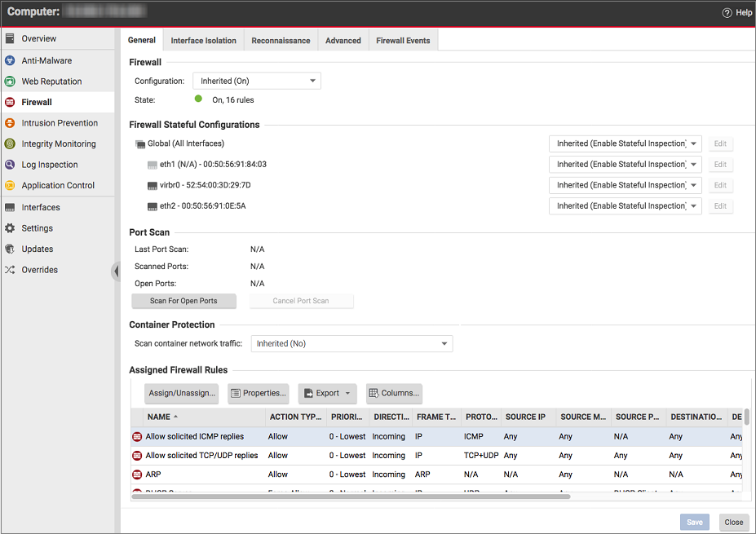Collapse the left sidebar panel handle

click(x=116, y=271)
